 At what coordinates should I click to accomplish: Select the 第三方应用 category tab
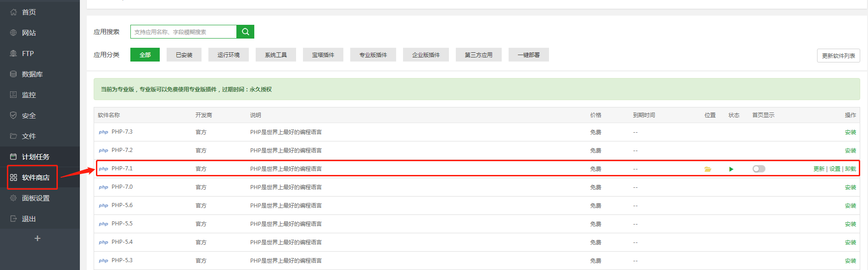[x=479, y=55]
